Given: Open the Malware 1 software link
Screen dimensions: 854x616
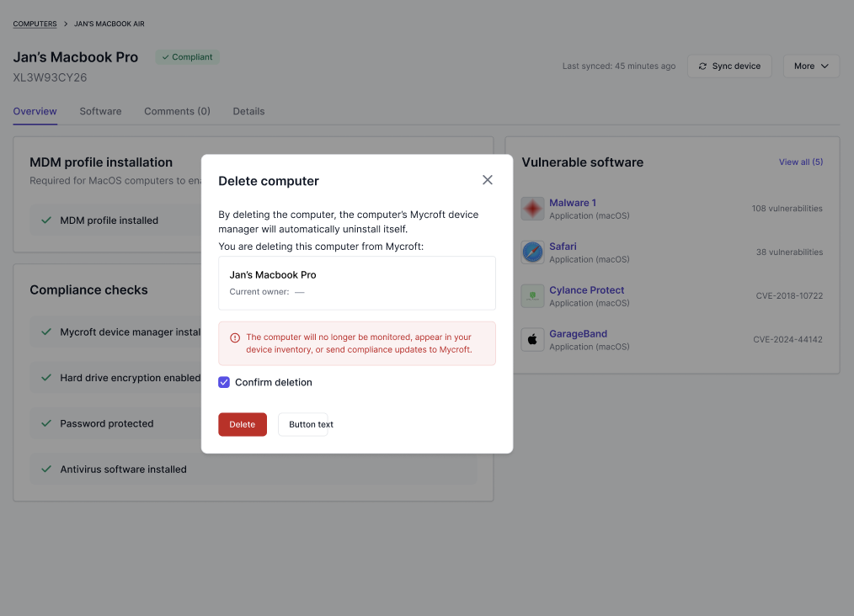Looking at the screenshot, I should point(573,203).
